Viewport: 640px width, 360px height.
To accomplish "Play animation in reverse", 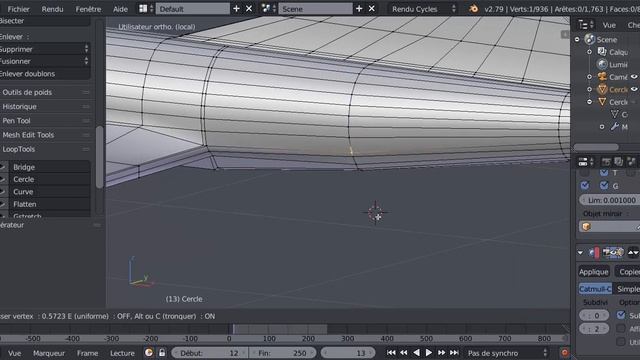I will pyautogui.click(x=416, y=353).
